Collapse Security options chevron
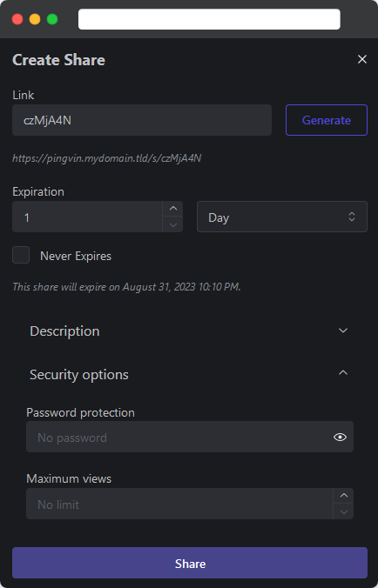The image size is (378, 588). (342, 373)
